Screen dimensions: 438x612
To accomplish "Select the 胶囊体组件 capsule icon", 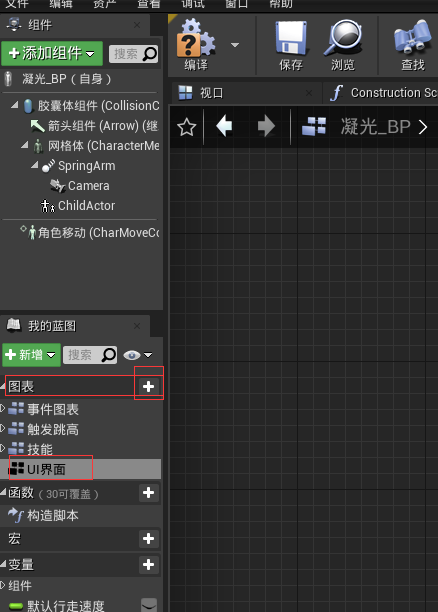I will click(x=28, y=106).
